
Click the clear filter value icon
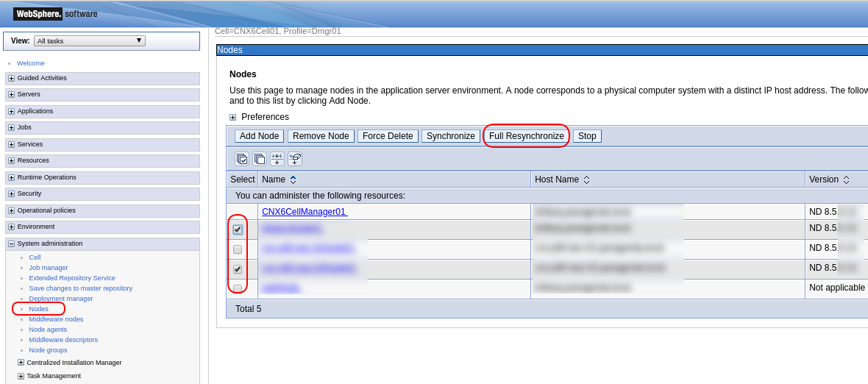295,159
